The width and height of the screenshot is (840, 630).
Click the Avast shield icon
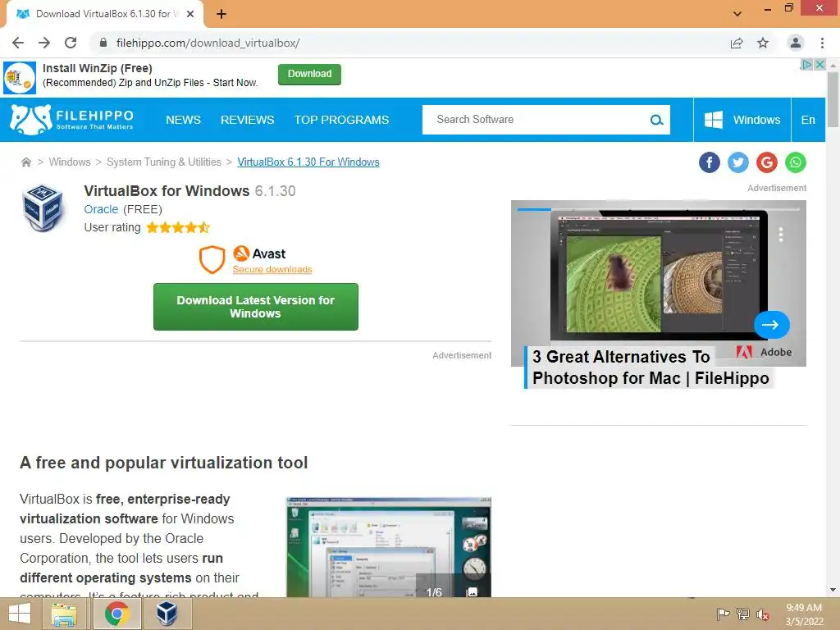pyautogui.click(x=212, y=259)
